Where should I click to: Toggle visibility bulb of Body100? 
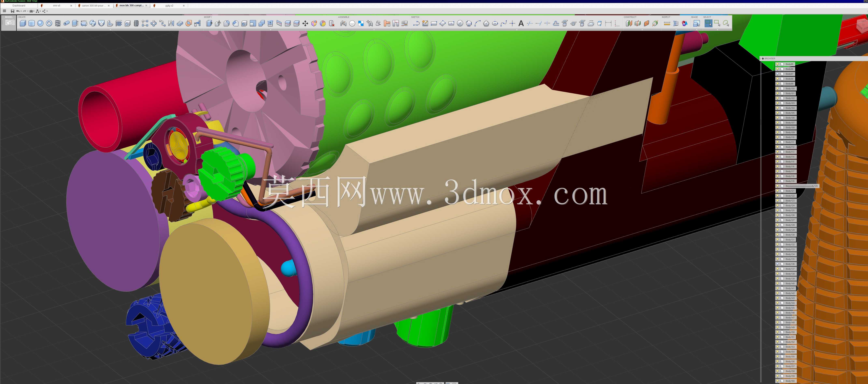777,88
